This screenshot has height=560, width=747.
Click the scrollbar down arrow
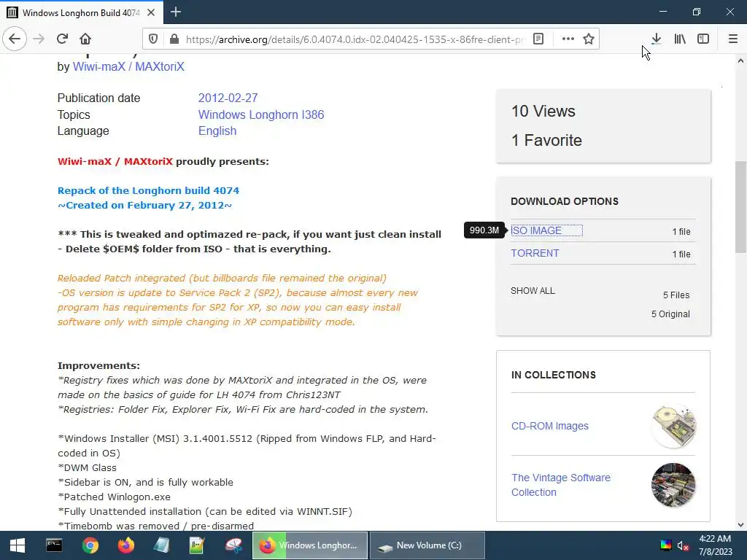click(740, 525)
